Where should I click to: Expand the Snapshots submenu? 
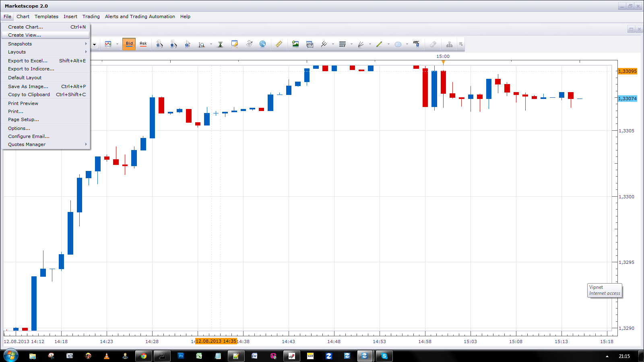[45, 44]
